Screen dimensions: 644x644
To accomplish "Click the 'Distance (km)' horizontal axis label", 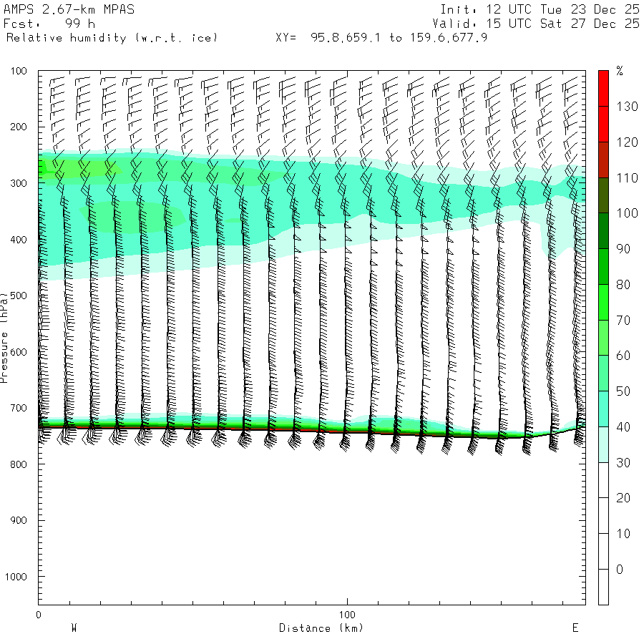I will 321,628.
